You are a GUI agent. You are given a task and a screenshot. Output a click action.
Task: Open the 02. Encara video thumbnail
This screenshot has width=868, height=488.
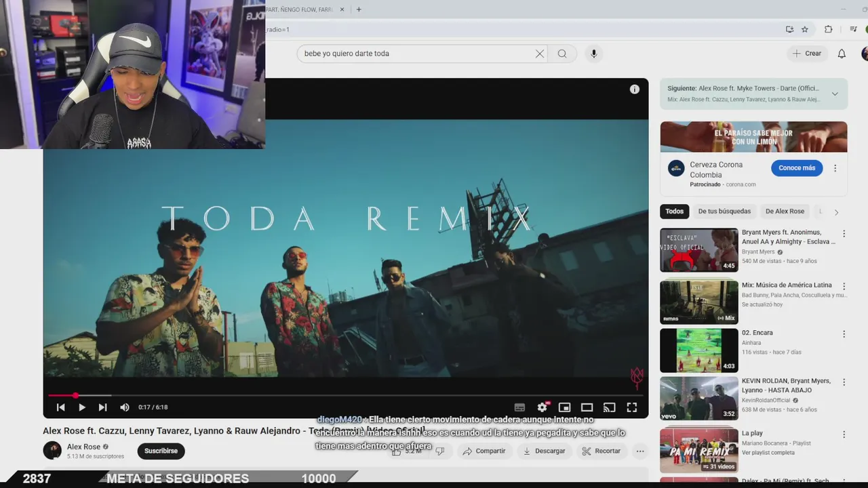[x=699, y=350]
